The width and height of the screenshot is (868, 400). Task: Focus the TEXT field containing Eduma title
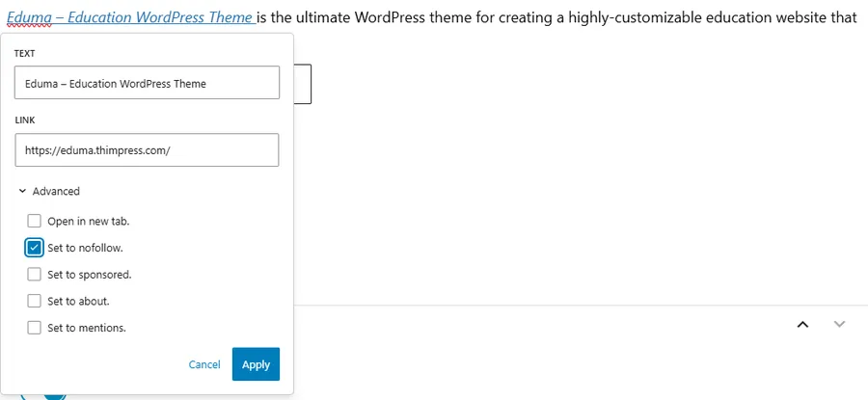point(147,83)
